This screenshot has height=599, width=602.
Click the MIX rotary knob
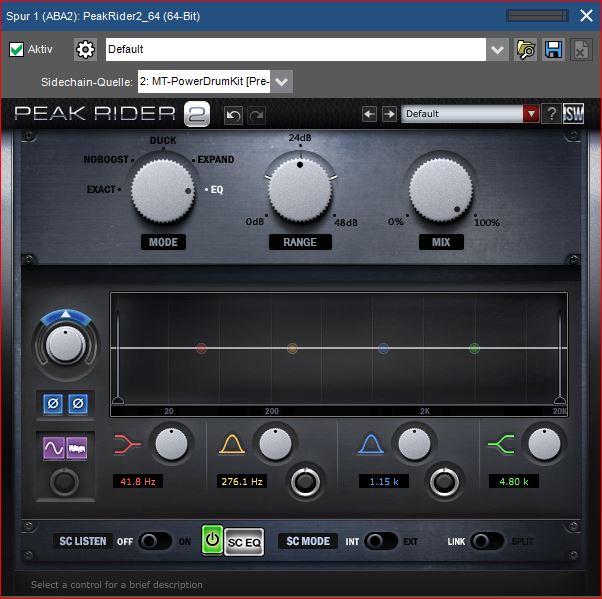[441, 189]
